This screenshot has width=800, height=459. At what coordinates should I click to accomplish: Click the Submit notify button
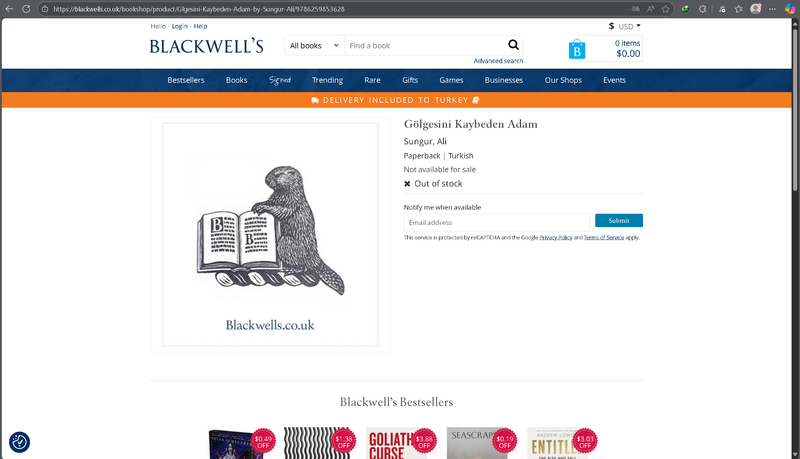pos(619,220)
